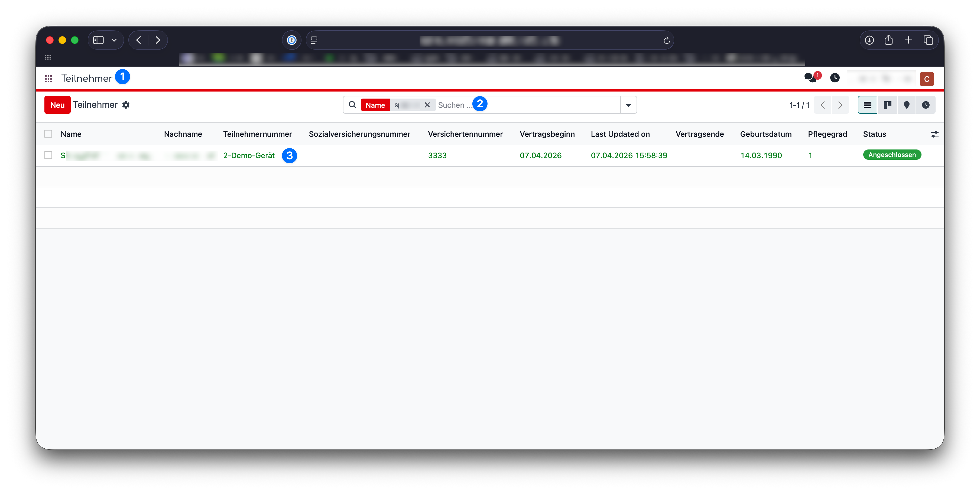Sort by Vertragsbeginn column header
Image resolution: width=980 pixels, height=495 pixels.
547,134
